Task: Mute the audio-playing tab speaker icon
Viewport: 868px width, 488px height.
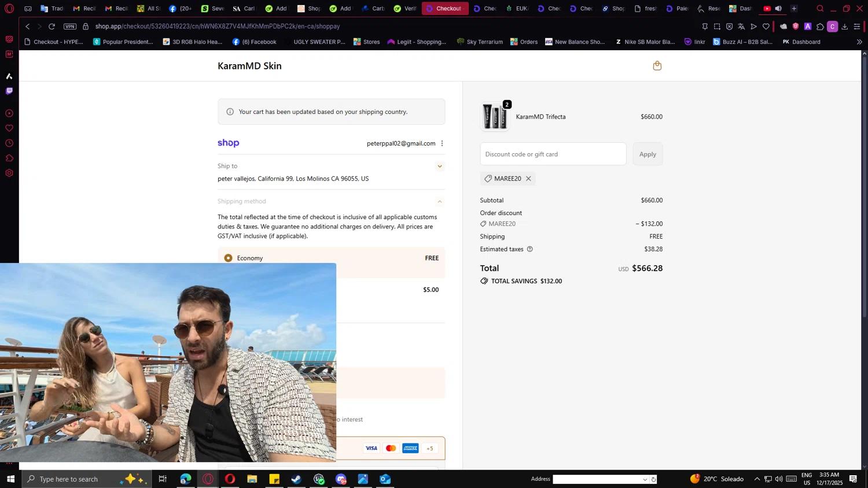Action: [x=778, y=9]
